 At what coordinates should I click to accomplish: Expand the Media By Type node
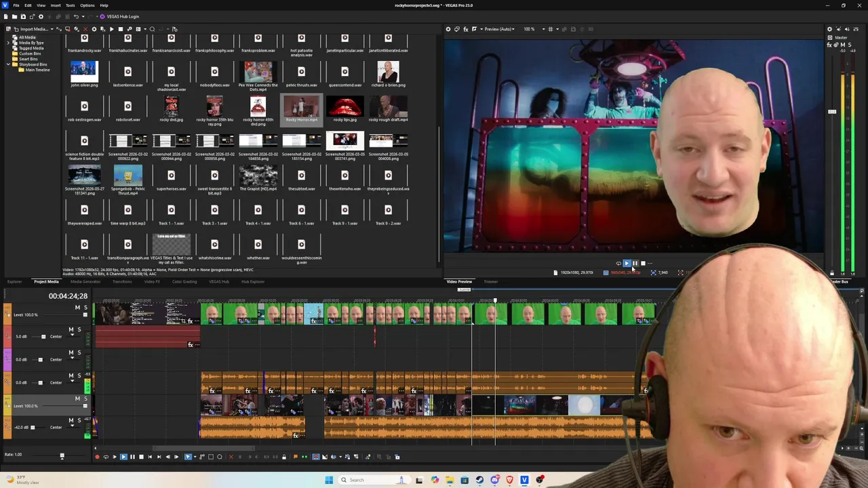[9, 43]
